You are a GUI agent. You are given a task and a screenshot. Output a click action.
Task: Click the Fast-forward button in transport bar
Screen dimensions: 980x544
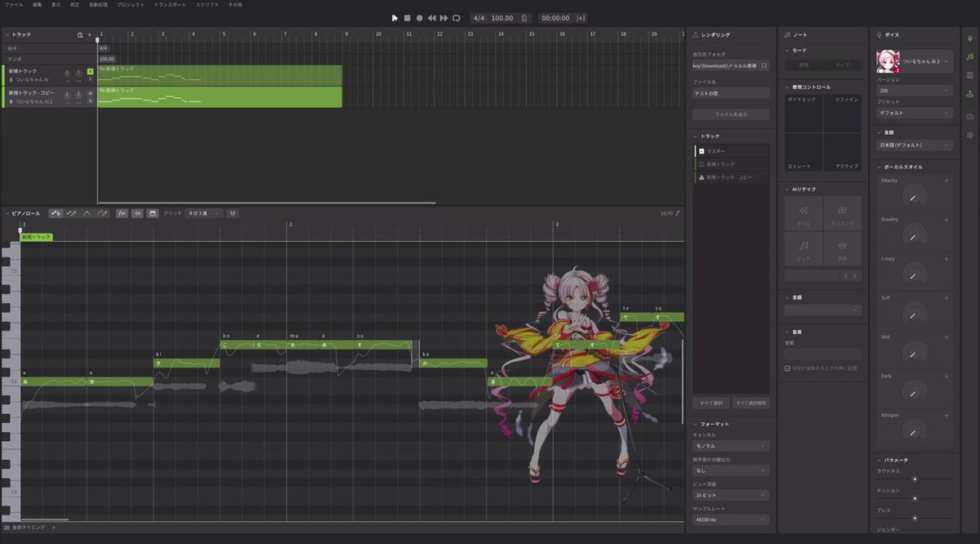click(x=444, y=18)
